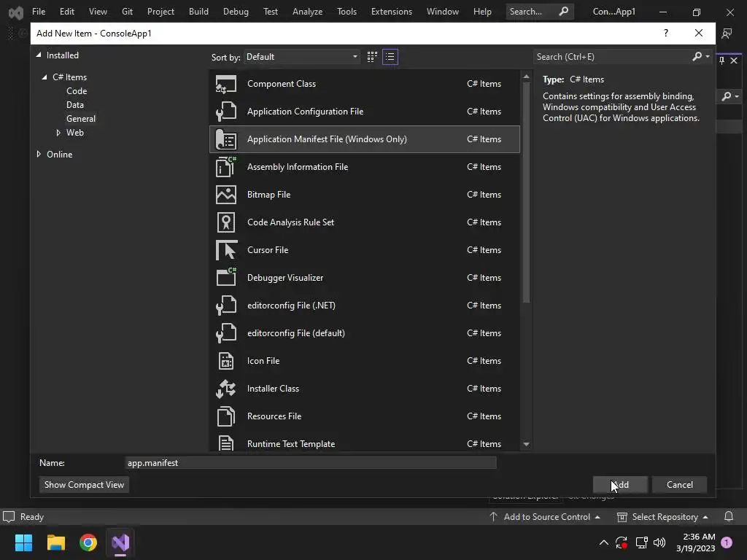Click the Visual Studio main Search box
Image resolution: width=747 pixels, height=560 pixels.
pos(540,12)
